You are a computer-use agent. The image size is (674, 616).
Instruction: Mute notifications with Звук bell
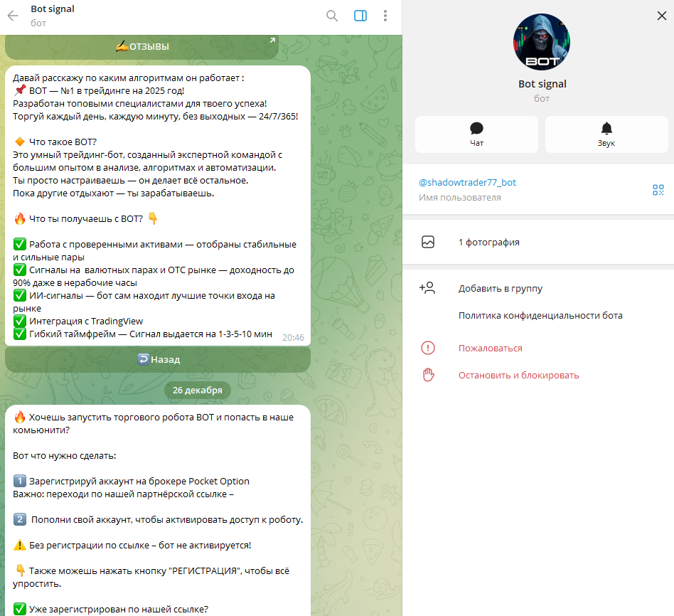(x=606, y=134)
